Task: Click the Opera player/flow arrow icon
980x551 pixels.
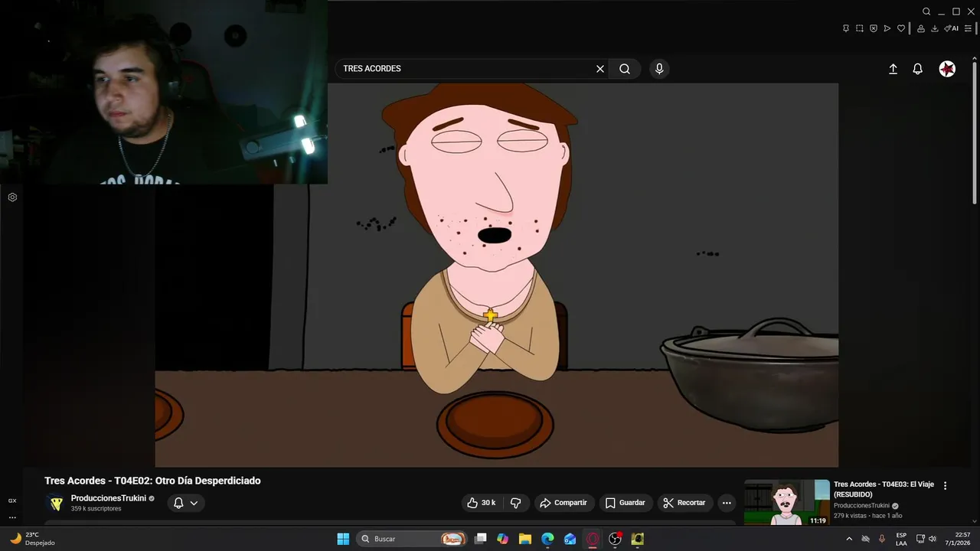Action: pos(887,28)
